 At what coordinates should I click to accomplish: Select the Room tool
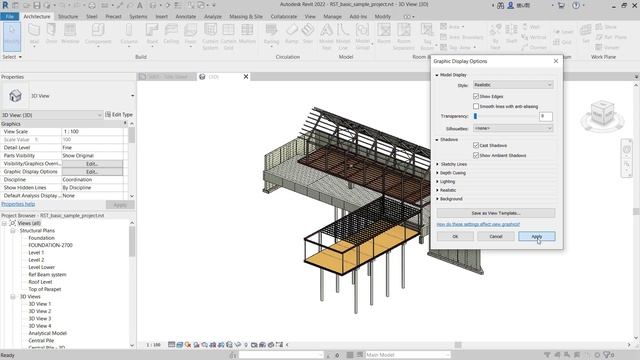click(x=384, y=33)
